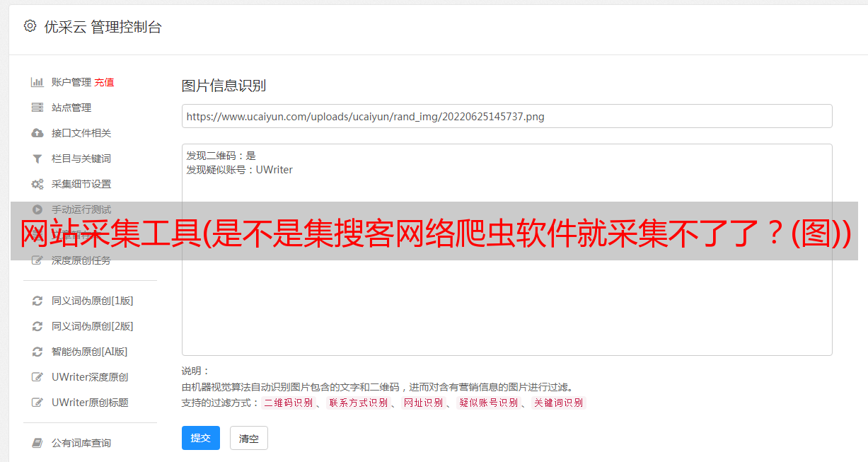Click the 优采云 管理控制台 header title

pos(103,27)
